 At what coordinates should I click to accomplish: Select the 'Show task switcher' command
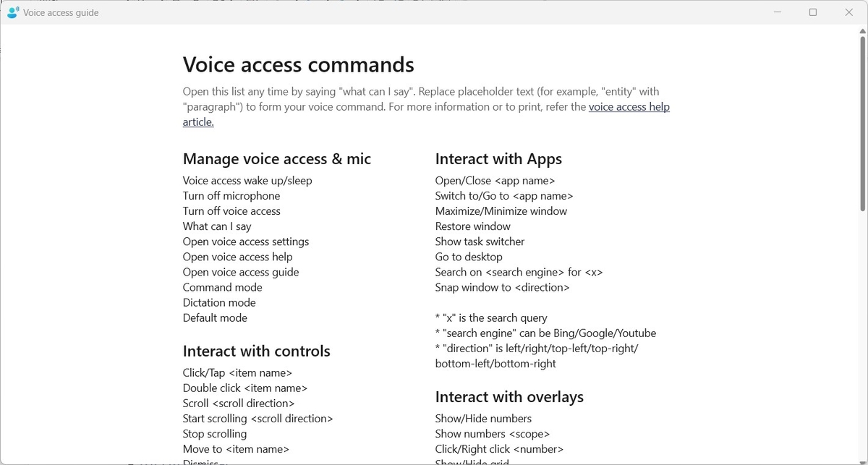[x=479, y=242]
